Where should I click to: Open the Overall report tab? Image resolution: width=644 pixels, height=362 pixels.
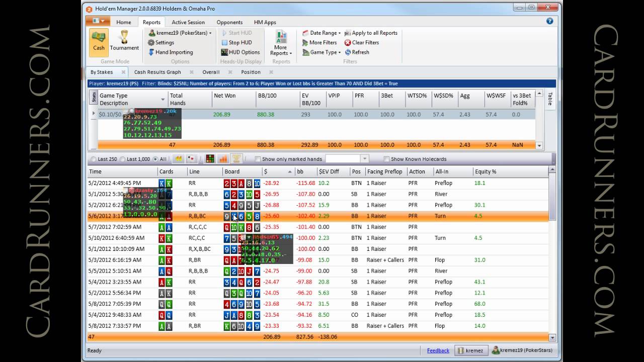click(x=211, y=72)
